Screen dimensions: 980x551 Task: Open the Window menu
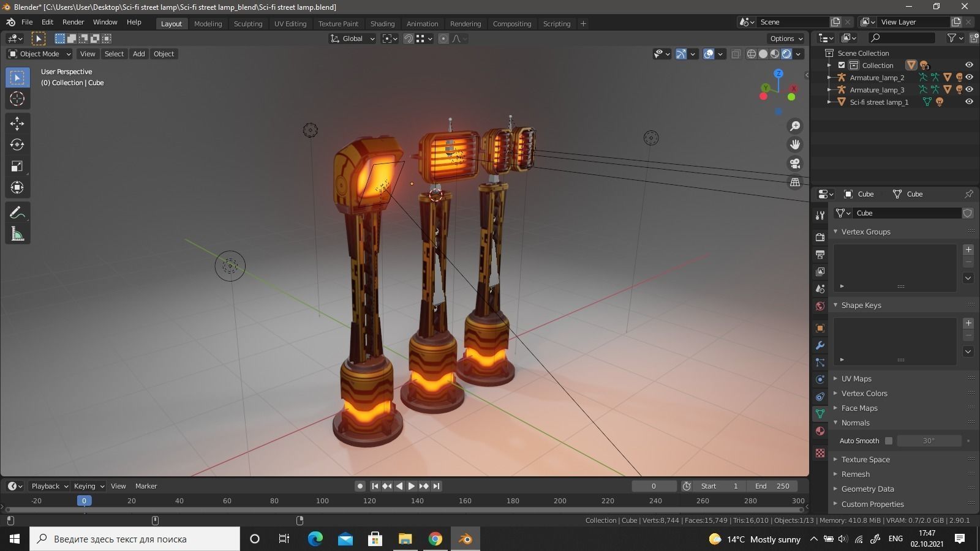click(x=105, y=22)
